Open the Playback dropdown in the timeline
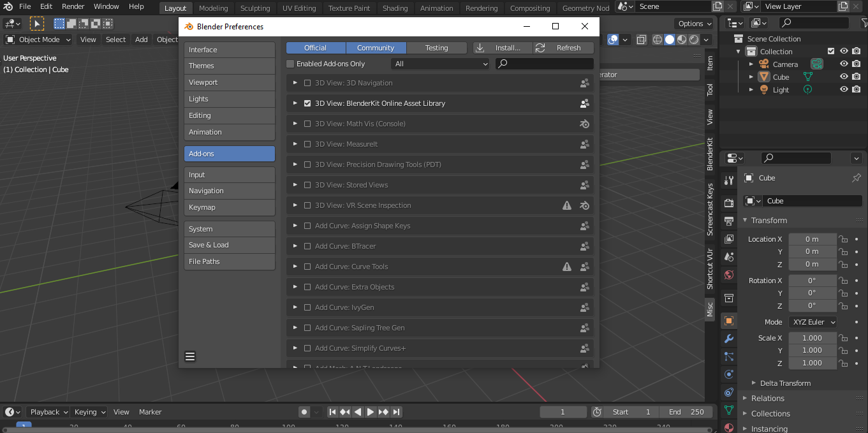Viewport: 868px width, 433px height. click(x=48, y=412)
